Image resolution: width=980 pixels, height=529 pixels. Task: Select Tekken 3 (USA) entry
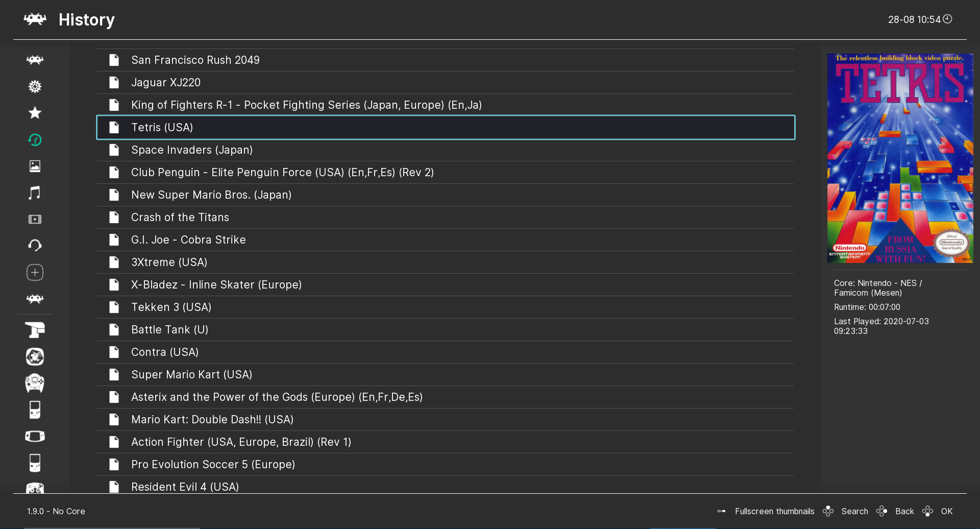click(x=445, y=307)
